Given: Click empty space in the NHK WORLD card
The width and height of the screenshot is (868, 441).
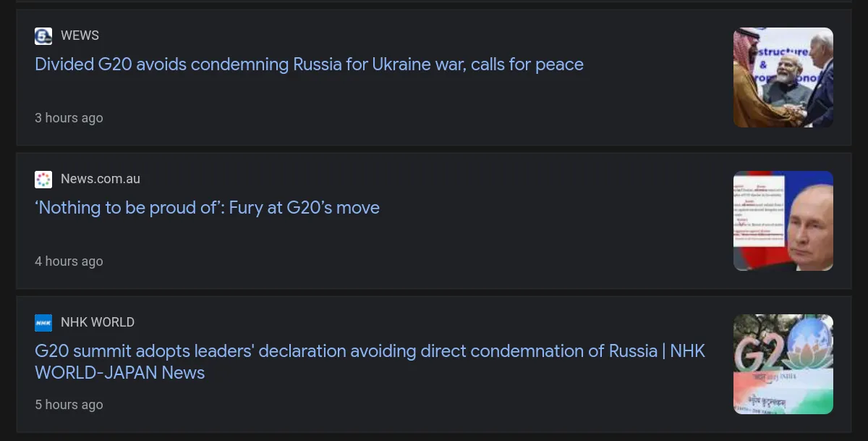Looking at the screenshot, I should (434, 406).
